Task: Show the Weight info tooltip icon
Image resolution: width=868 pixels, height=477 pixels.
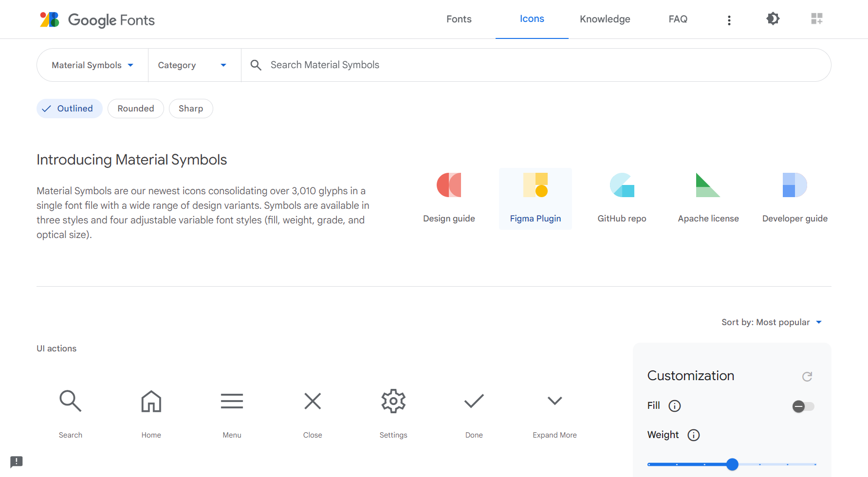Action: tap(694, 435)
